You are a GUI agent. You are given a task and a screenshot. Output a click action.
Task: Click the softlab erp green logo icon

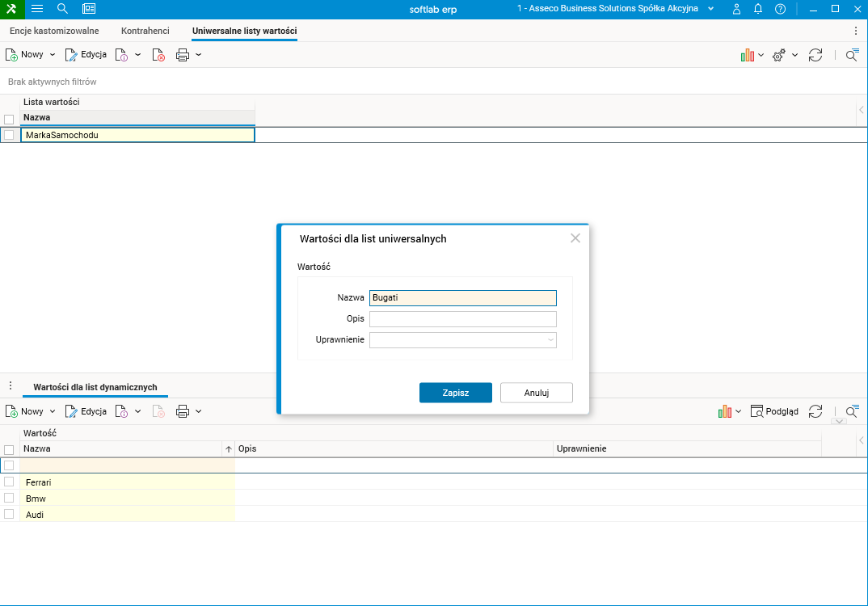coord(11,9)
